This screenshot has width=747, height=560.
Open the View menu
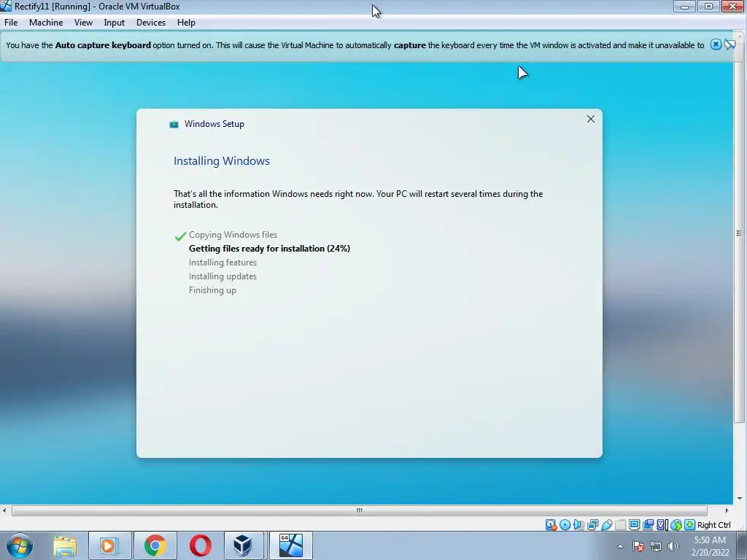[x=83, y=23]
